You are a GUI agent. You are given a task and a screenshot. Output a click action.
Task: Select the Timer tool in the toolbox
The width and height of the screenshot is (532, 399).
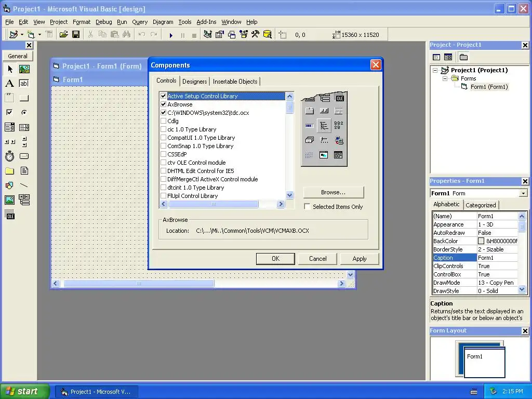point(10,156)
